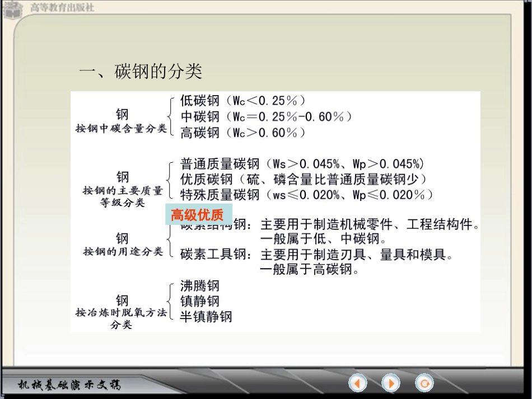Click the text 一般属于低、中碳钢
This screenshot has width=532, height=399.
point(323,238)
